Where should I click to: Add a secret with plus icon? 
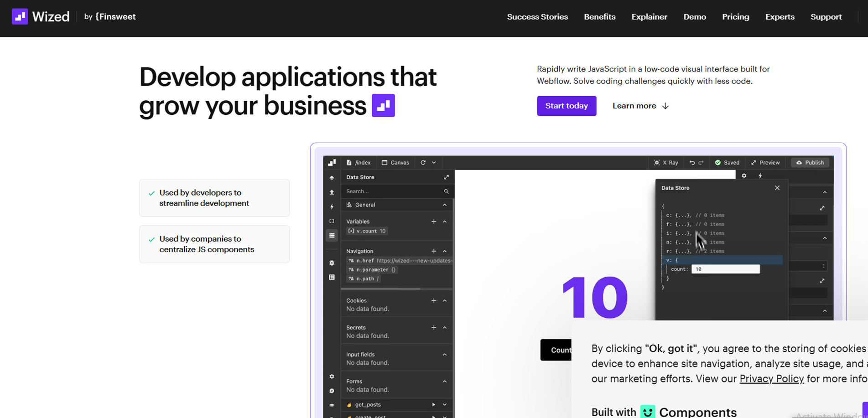click(434, 328)
